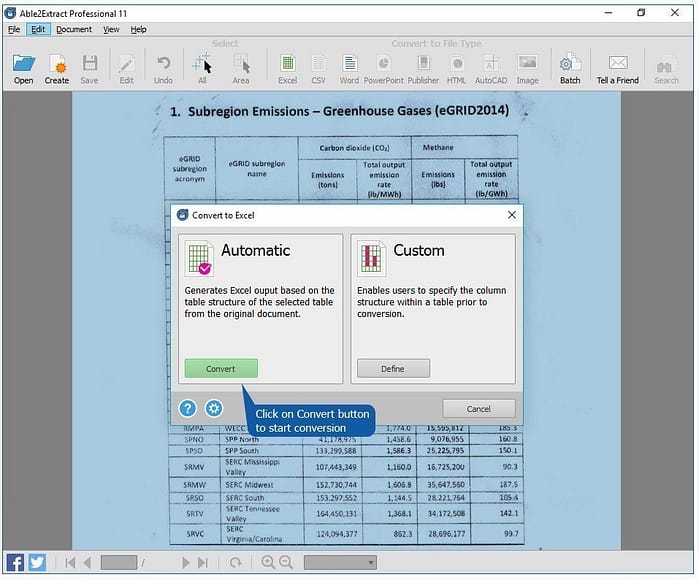Convert to Image from the toolbar
This screenshot has width=699, height=580.
pyautogui.click(x=527, y=69)
